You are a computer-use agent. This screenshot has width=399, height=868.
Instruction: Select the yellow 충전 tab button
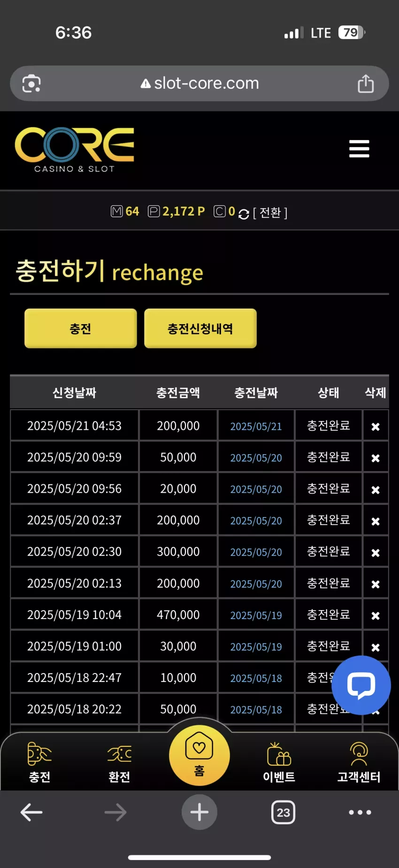[x=81, y=328]
